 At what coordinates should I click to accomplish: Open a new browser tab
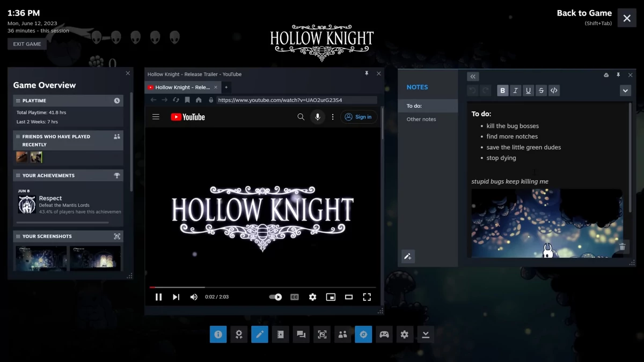click(226, 87)
